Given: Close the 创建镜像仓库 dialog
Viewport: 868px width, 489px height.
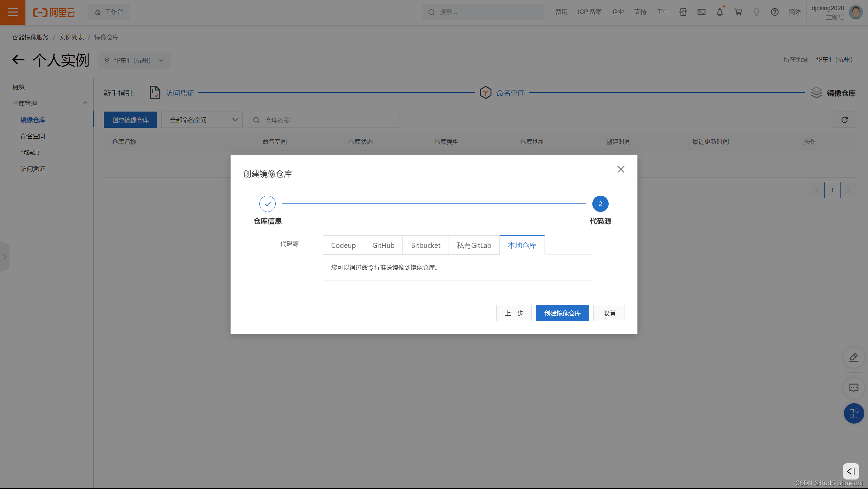Looking at the screenshot, I should (x=620, y=169).
